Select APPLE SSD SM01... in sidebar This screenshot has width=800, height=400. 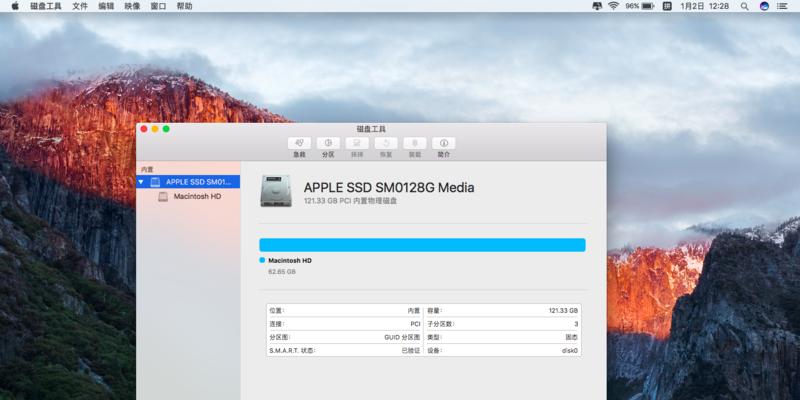(x=188, y=182)
